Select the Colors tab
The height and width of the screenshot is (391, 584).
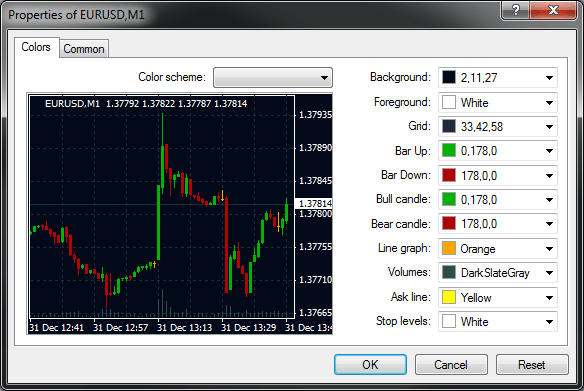[x=36, y=47]
